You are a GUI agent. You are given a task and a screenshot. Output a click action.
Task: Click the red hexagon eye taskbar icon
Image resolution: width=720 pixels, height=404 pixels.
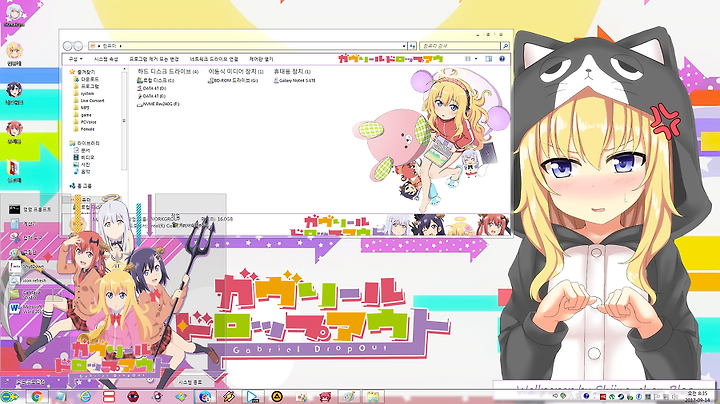coord(133,397)
